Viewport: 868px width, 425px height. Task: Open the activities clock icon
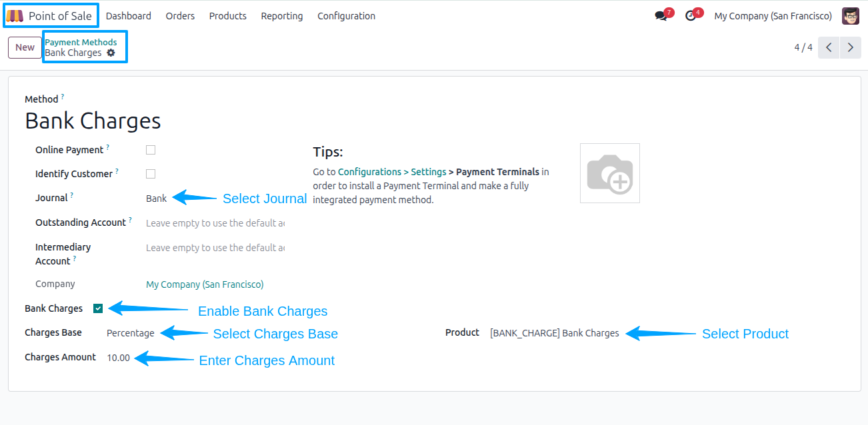(x=691, y=16)
